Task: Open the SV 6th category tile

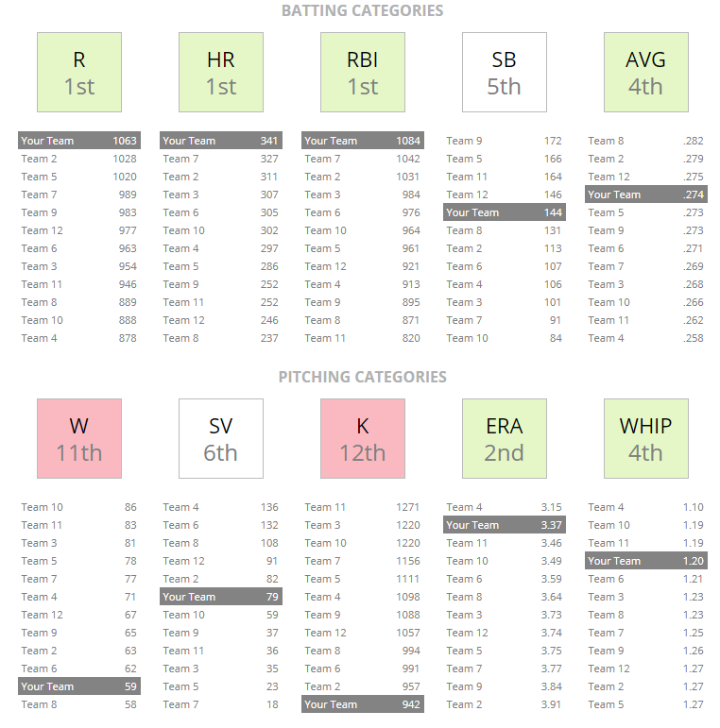Action: 221,439
